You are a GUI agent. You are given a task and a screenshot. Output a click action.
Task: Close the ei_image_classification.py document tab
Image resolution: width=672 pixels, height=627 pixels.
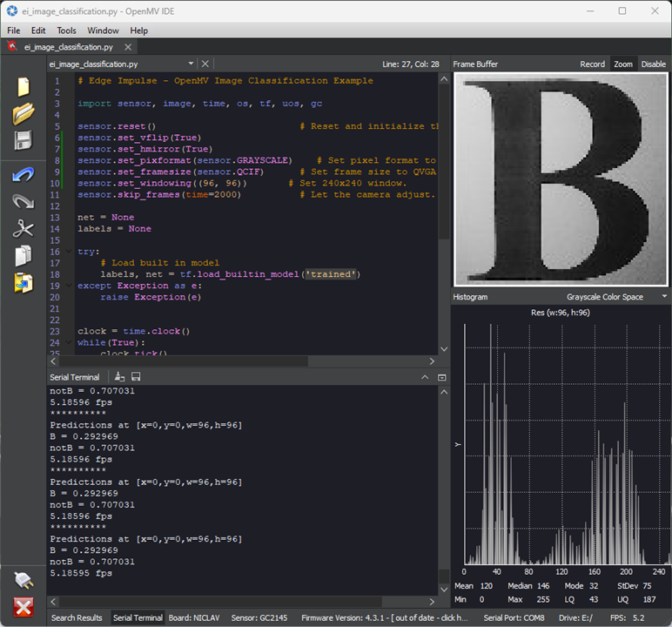tap(128, 47)
